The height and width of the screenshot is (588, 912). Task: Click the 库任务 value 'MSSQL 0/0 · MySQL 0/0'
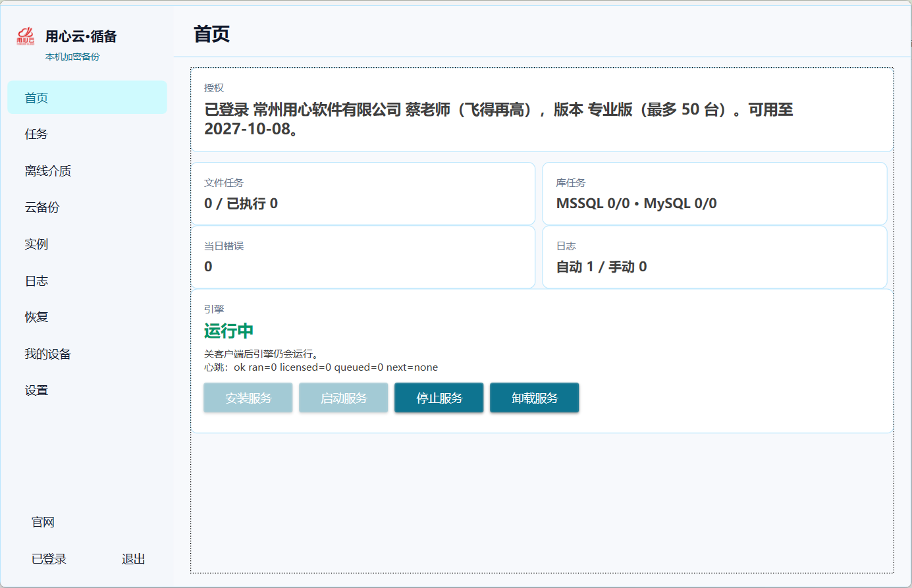tap(637, 203)
